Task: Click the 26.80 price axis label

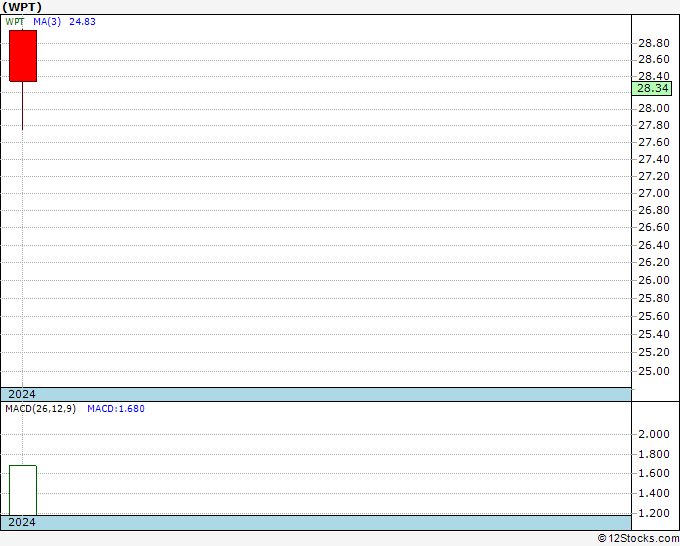Action: (x=654, y=210)
